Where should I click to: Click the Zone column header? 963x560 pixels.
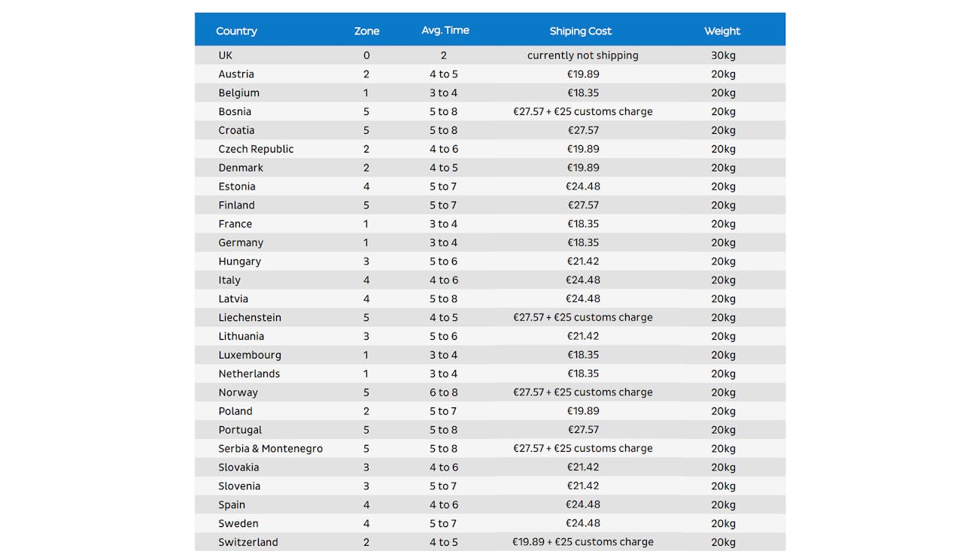point(366,31)
